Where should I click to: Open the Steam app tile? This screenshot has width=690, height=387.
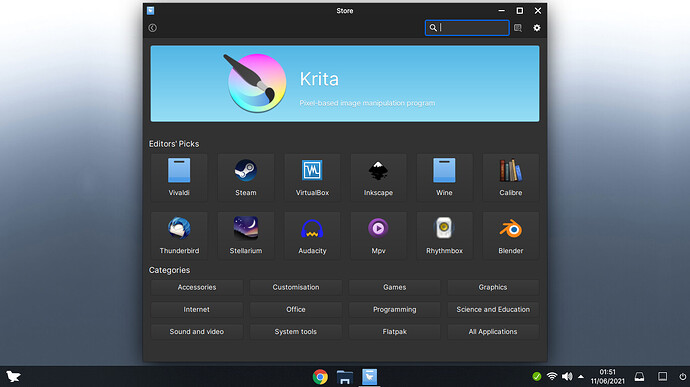(x=246, y=177)
